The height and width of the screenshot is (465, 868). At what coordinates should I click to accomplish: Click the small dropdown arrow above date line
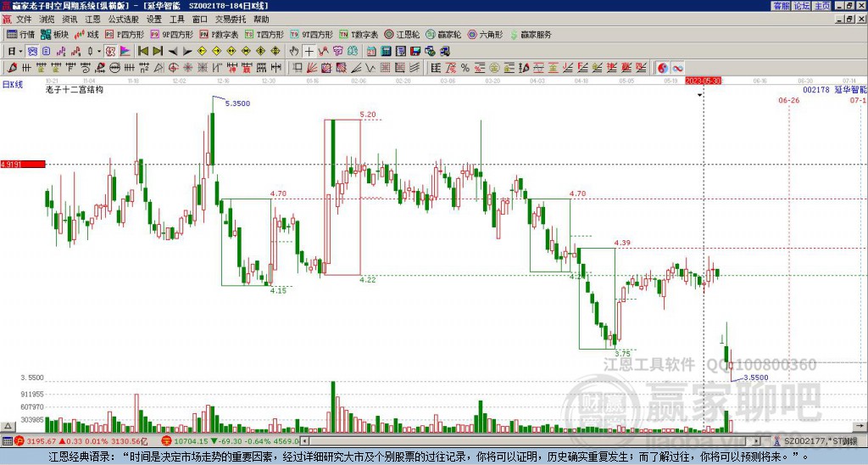699,95
